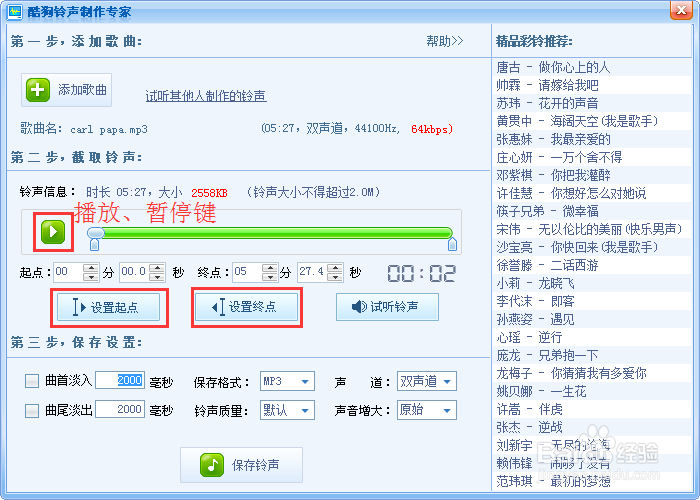Increase end minutes with up arrow
The width and height of the screenshot is (700, 500).
[270, 267]
